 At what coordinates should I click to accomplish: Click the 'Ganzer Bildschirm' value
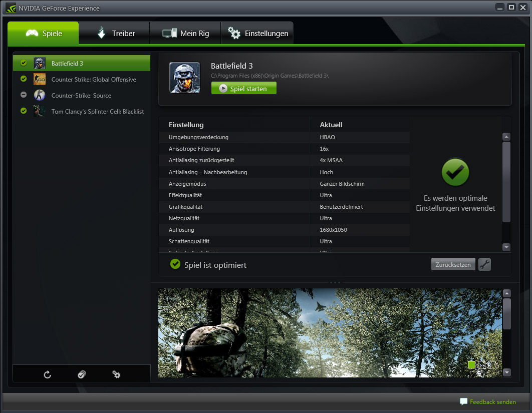[342, 184]
